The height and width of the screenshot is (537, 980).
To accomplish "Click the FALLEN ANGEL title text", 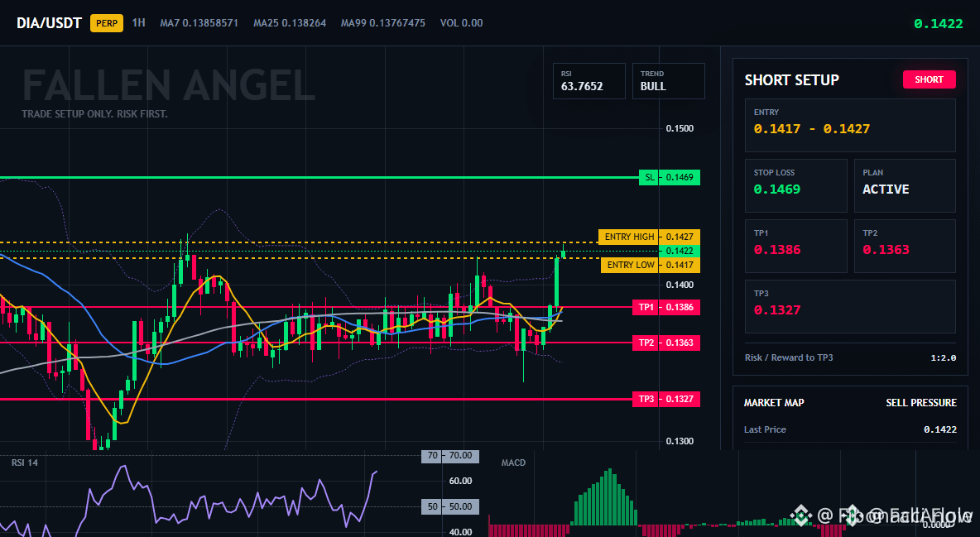I will (x=169, y=85).
